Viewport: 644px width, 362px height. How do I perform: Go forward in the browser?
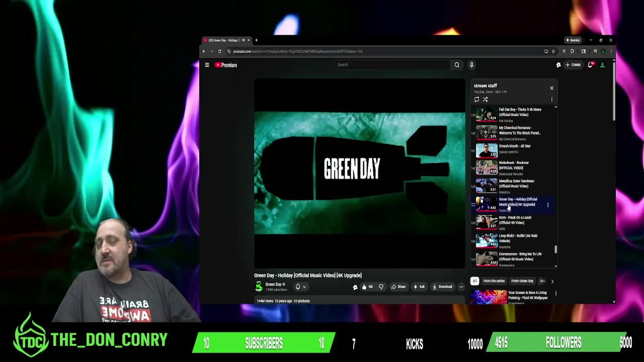tap(211, 51)
